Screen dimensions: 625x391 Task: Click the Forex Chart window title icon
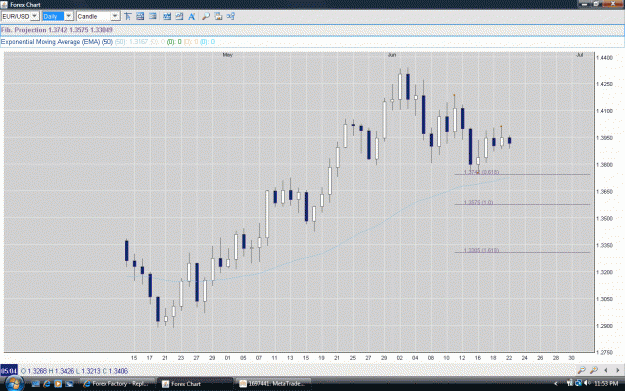[4, 5]
